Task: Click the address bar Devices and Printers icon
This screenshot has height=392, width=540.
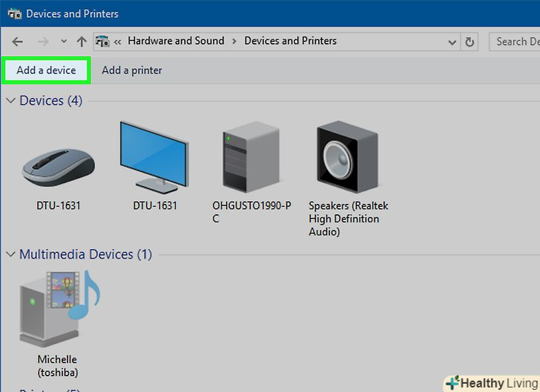Action: [102, 41]
